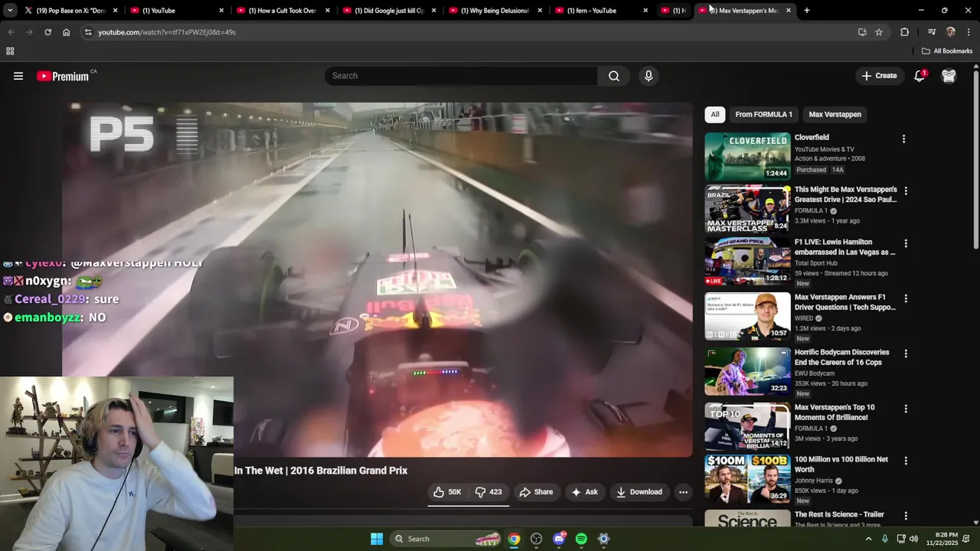The width and height of the screenshot is (980, 551).
Task: Open options for WIRED Tech Support video
Action: coord(906,298)
